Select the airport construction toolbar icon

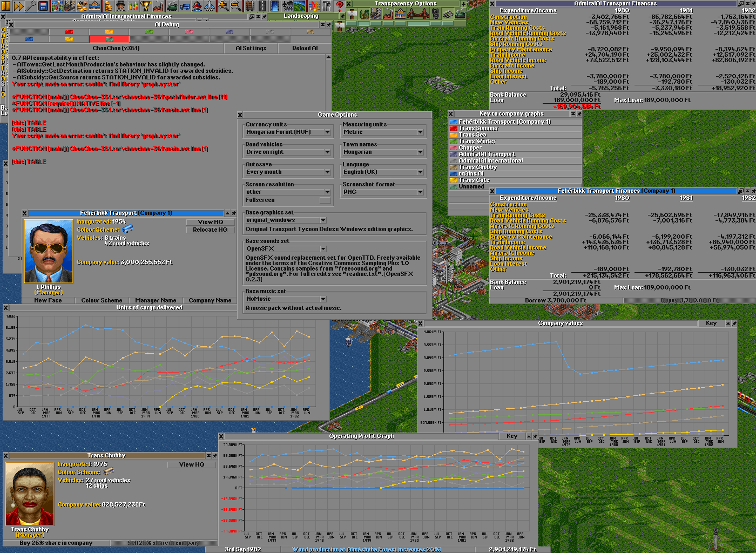pos(287,6)
